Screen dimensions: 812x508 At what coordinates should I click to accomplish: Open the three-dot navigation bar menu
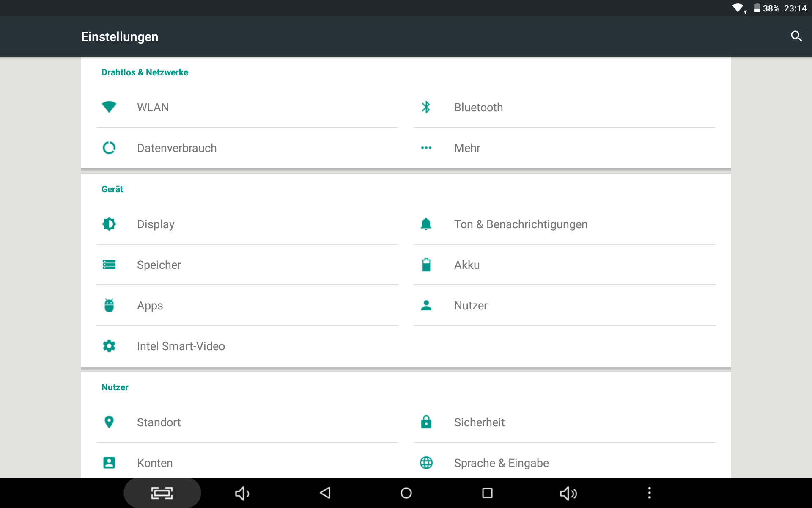click(649, 493)
